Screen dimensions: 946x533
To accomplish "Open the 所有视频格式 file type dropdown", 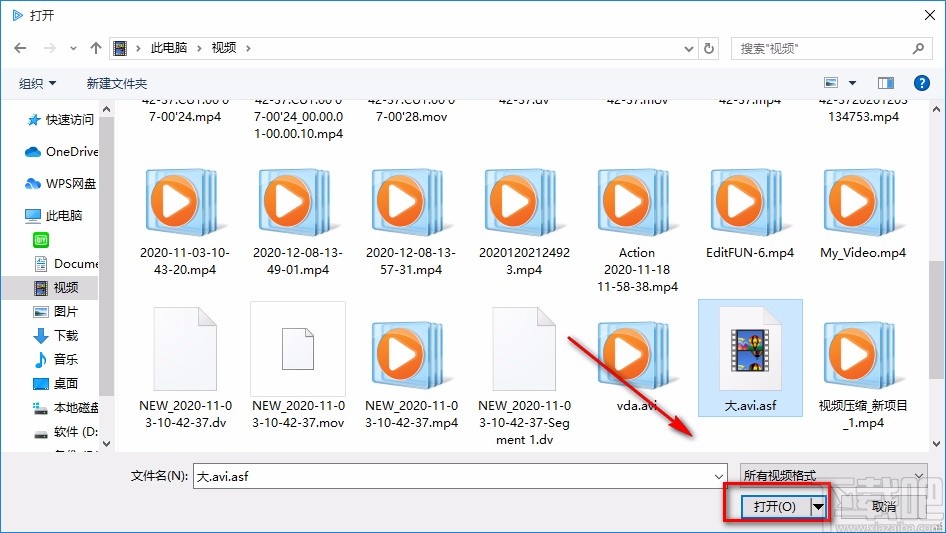I will tap(833, 475).
